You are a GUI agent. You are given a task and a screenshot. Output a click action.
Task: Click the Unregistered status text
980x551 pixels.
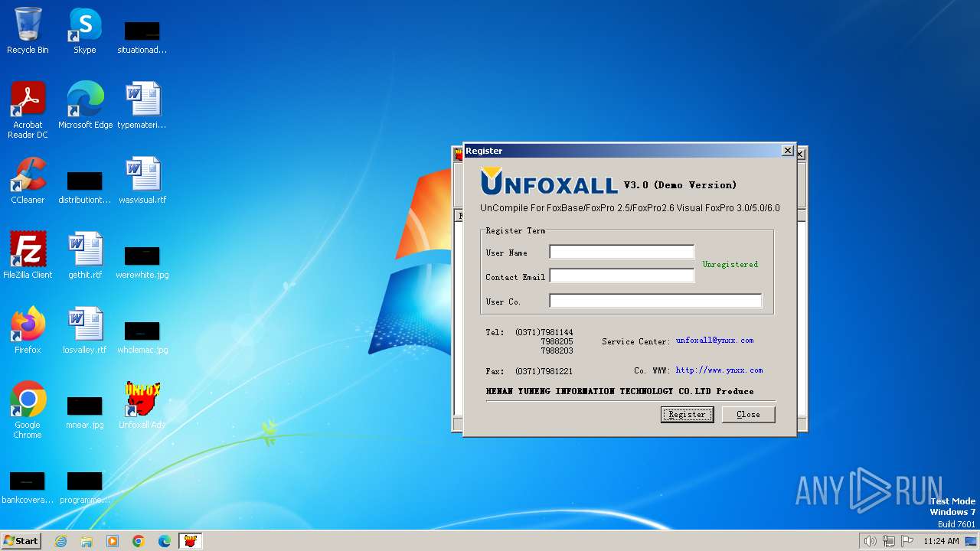pyautogui.click(x=730, y=264)
